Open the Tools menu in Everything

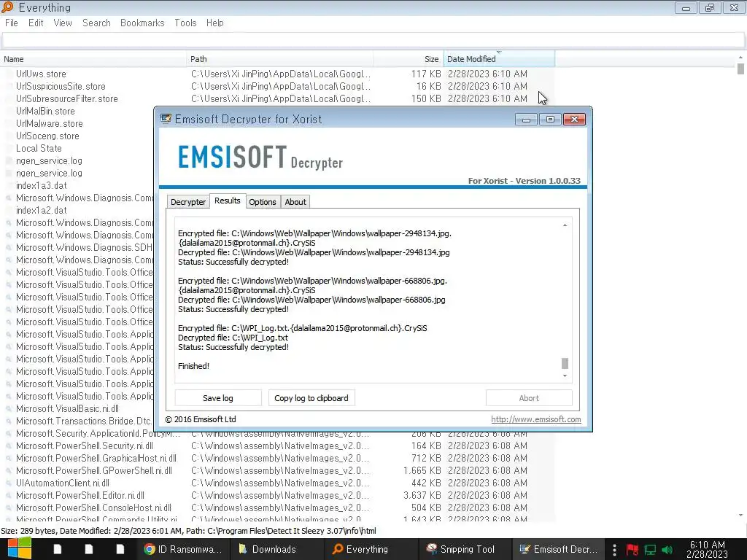tap(185, 23)
